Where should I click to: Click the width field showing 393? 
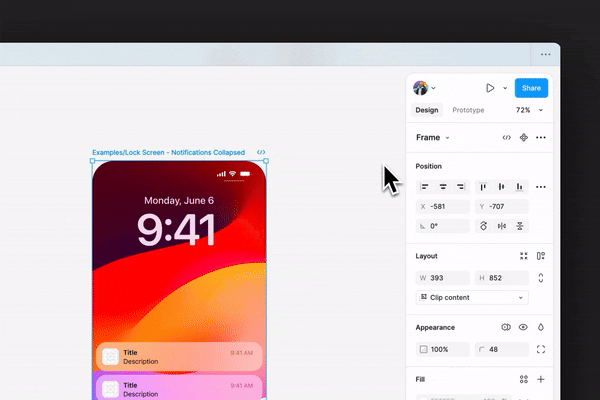[443, 278]
